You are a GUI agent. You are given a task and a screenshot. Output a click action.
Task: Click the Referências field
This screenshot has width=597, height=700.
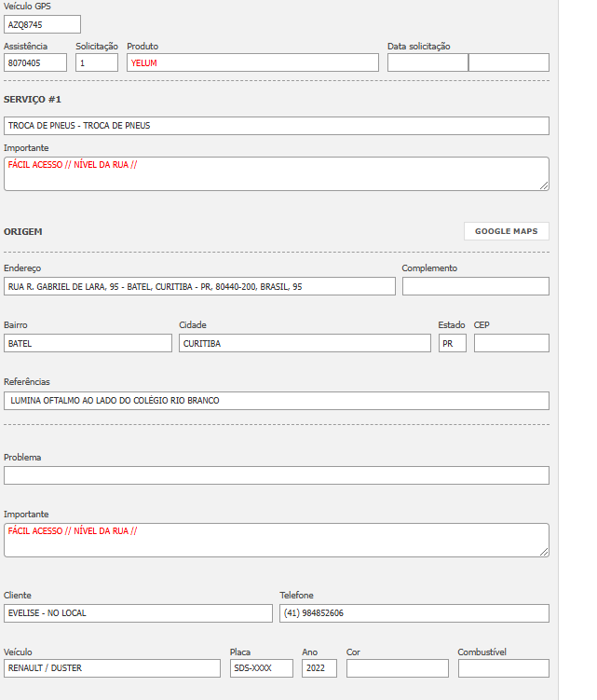[x=276, y=401]
